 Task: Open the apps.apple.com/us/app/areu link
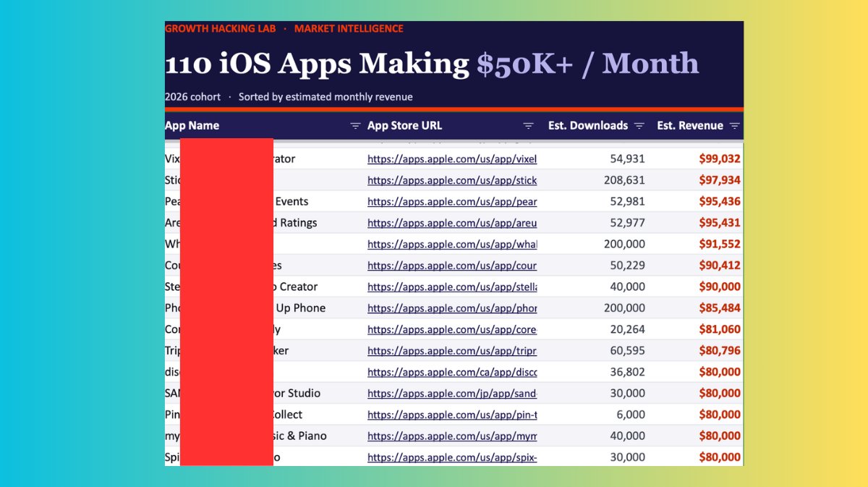point(452,223)
